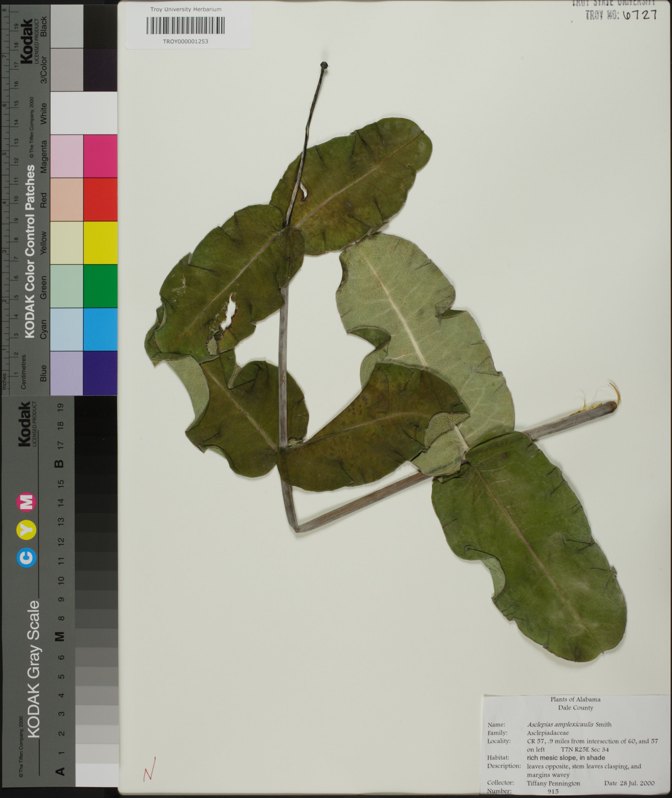Viewport: 672px width, 798px height.
Task: Click the habitat text 'rich mesic slope, in shade'
Action: click(x=566, y=758)
